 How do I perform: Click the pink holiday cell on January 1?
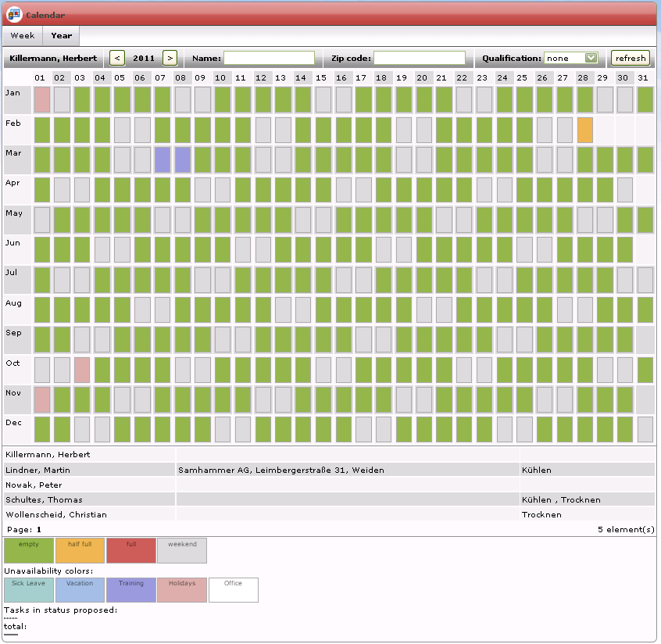[x=42, y=99]
